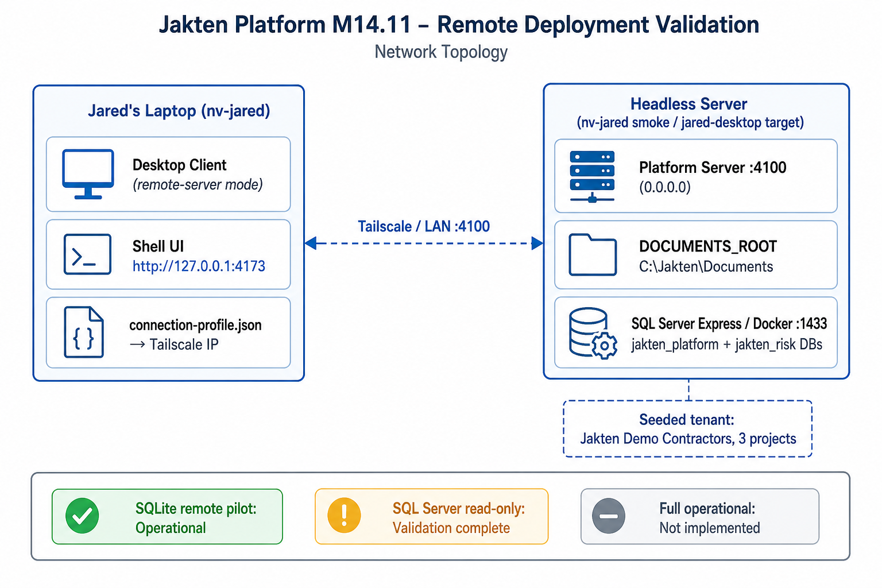Click the Headless Server heading

point(688,104)
